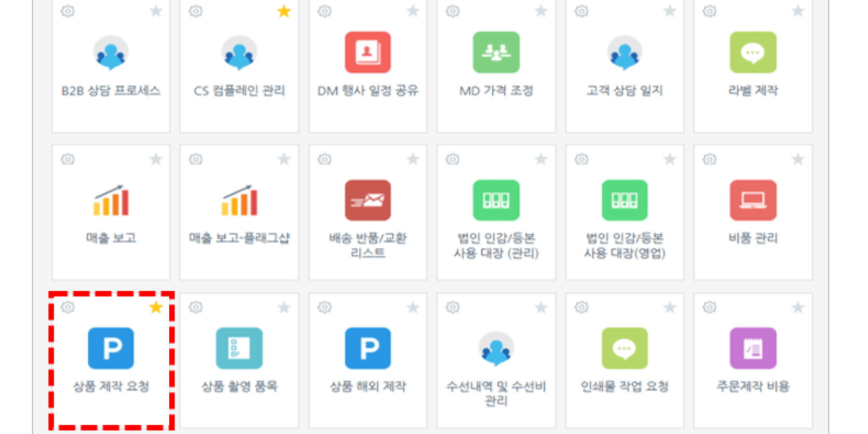Click the 고객 상담 일지 label
The height and width of the screenshot is (434, 868).
coord(624,90)
